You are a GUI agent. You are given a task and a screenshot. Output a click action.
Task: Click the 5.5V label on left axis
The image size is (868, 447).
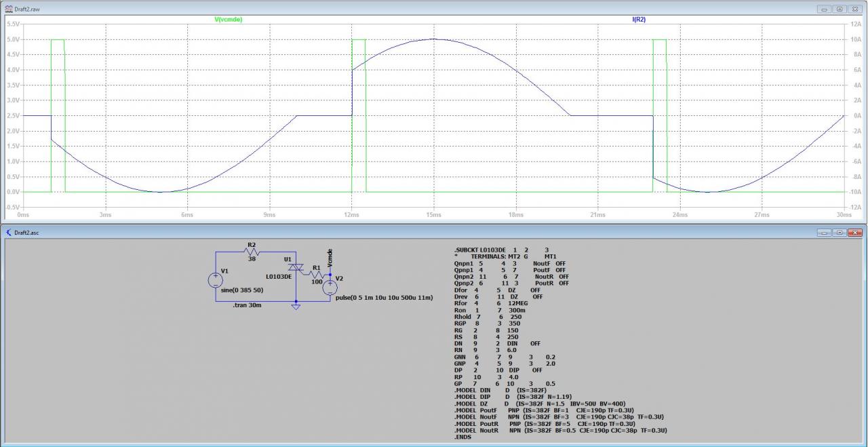click(13, 24)
